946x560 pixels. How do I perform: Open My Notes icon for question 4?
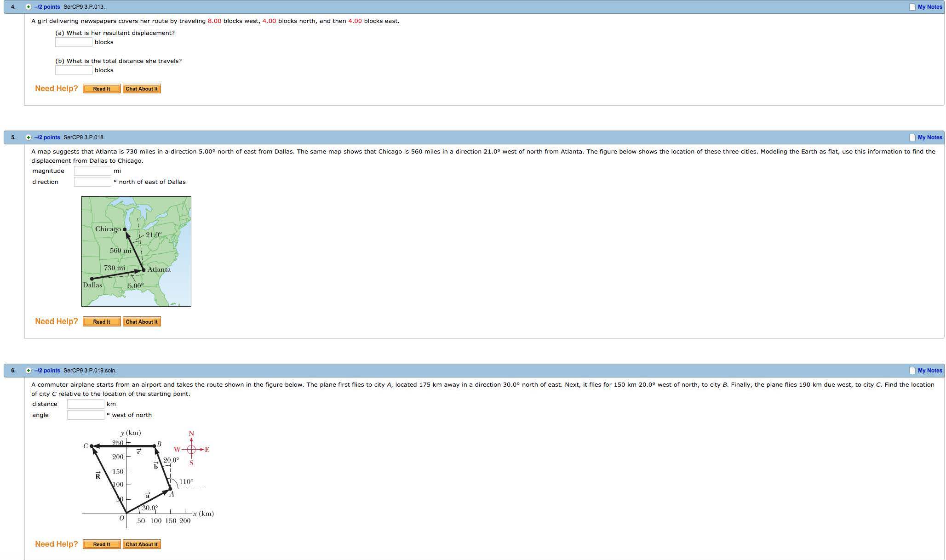[912, 7]
